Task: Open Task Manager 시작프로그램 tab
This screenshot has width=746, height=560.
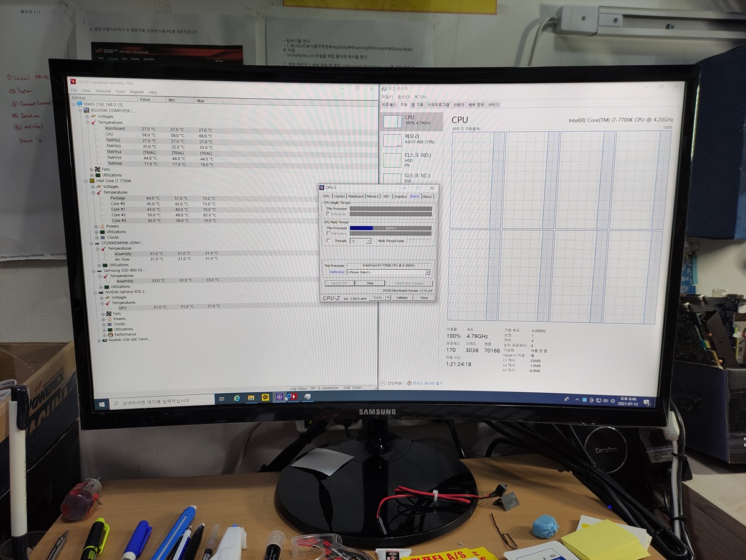Action: pyautogui.click(x=438, y=105)
